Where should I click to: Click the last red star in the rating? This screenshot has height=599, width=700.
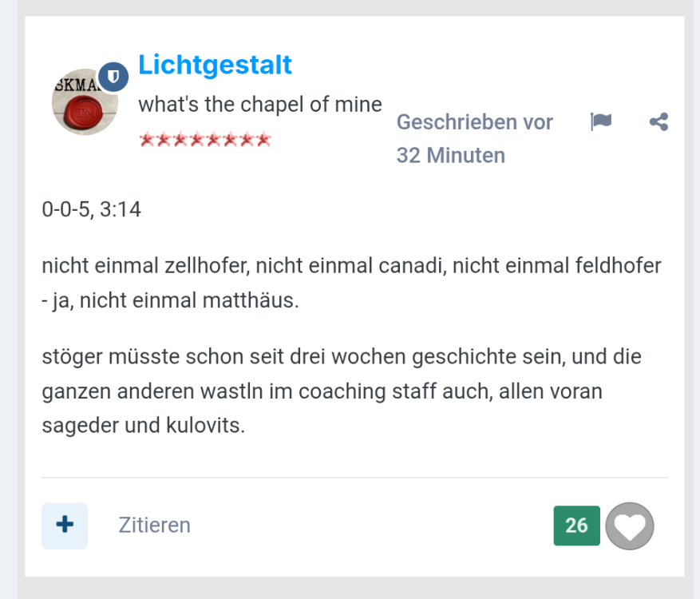pos(265,140)
